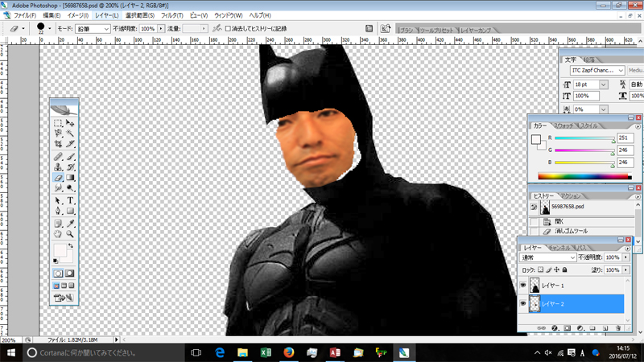The height and width of the screenshot is (362, 644).
Task: Open opacity slider arrow in options bar
Action: (x=161, y=29)
